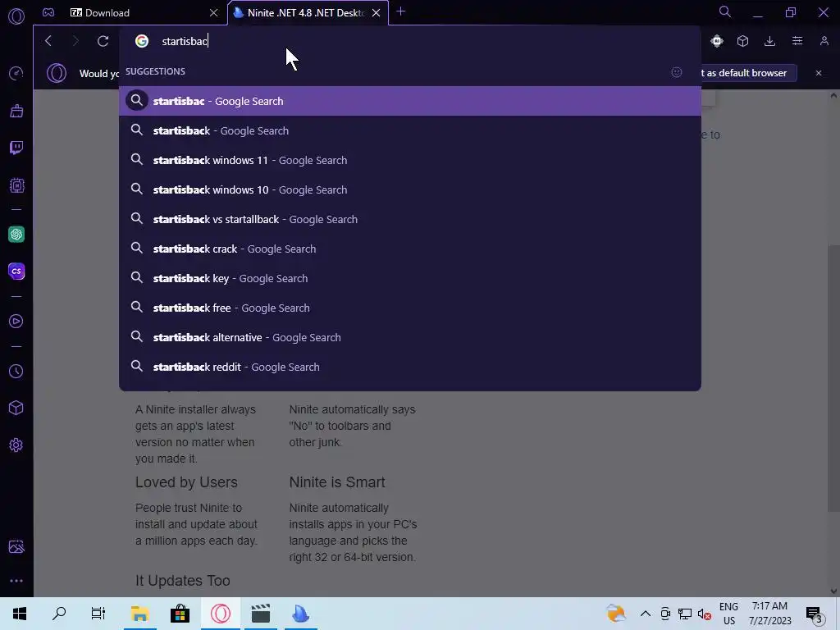
Task: Select 'startisback windows 11' suggestion
Action: [410, 160]
